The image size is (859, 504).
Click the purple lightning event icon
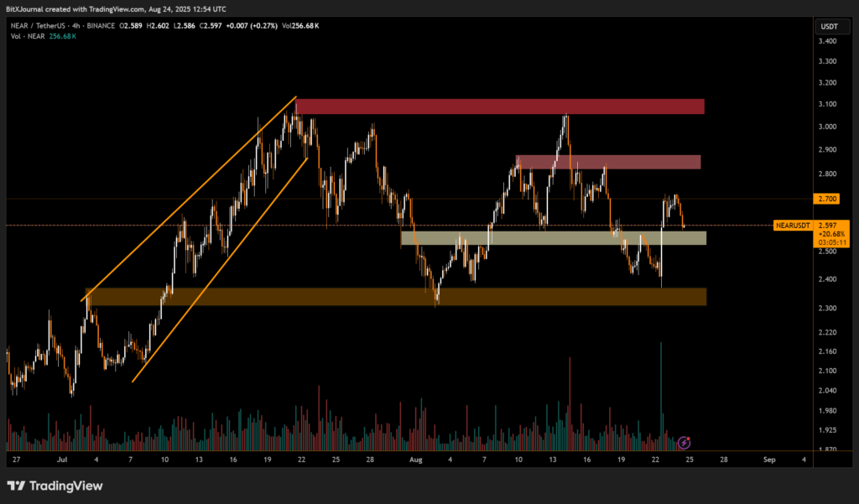coord(684,442)
